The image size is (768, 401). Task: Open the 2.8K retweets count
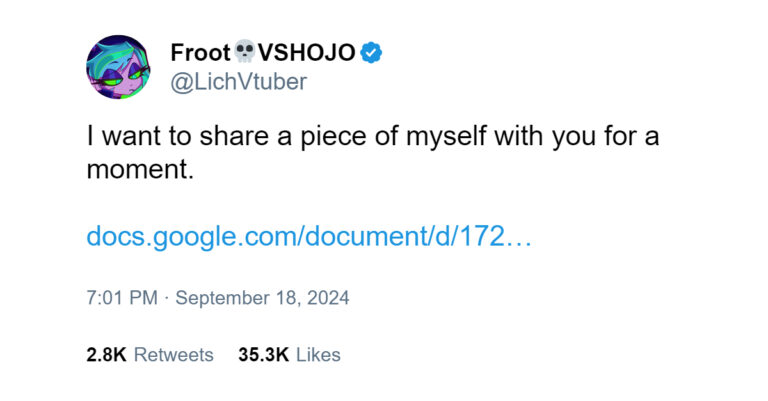pyautogui.click(x=106, y=354)
